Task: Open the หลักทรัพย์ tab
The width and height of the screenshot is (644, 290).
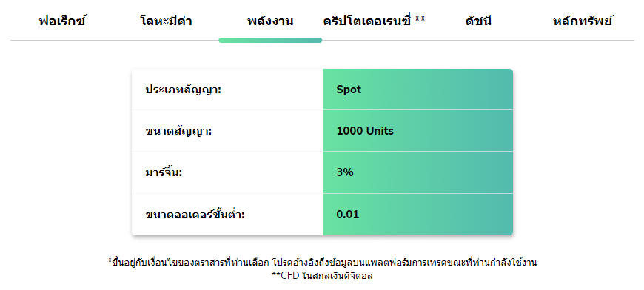Action: 583,21
